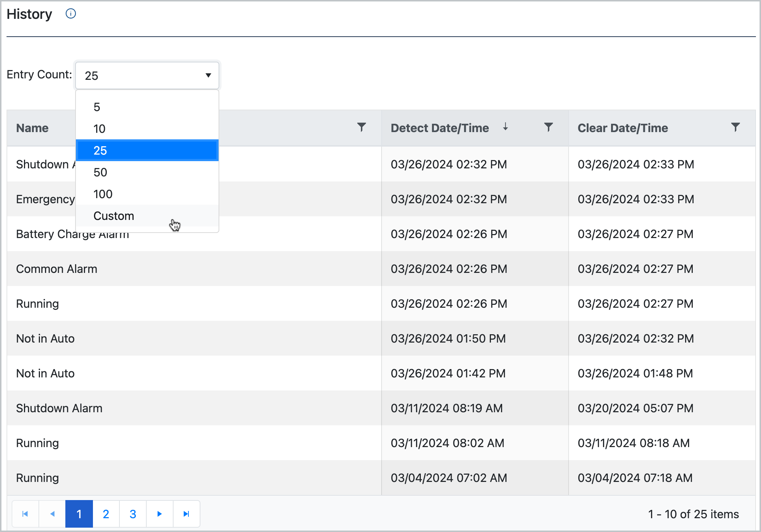Image resolution: width=761 pixels, height=532 pixels.
Task: Select 5 from Entry Count list
Action: point(97,107)
